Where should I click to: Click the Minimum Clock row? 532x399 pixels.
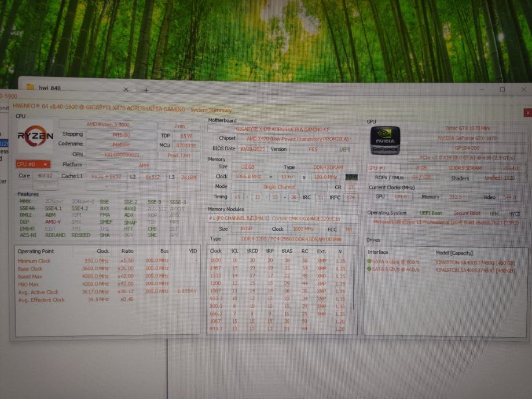107,261
